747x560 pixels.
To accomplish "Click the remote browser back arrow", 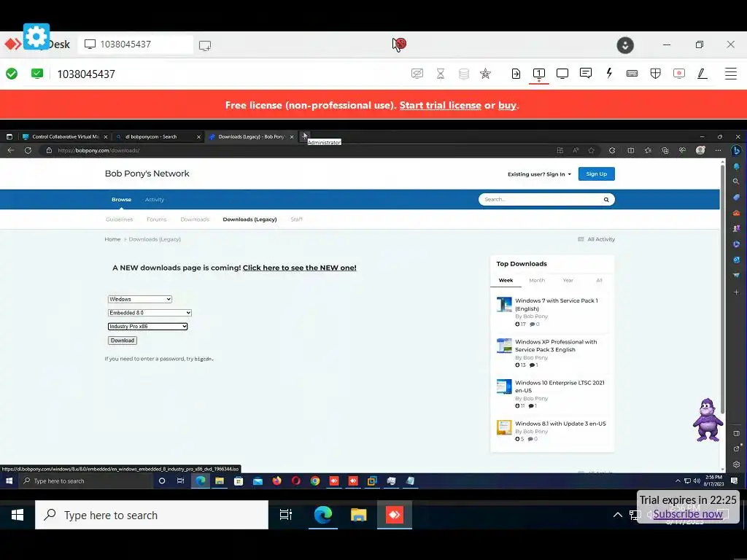I will coord(10,150).
